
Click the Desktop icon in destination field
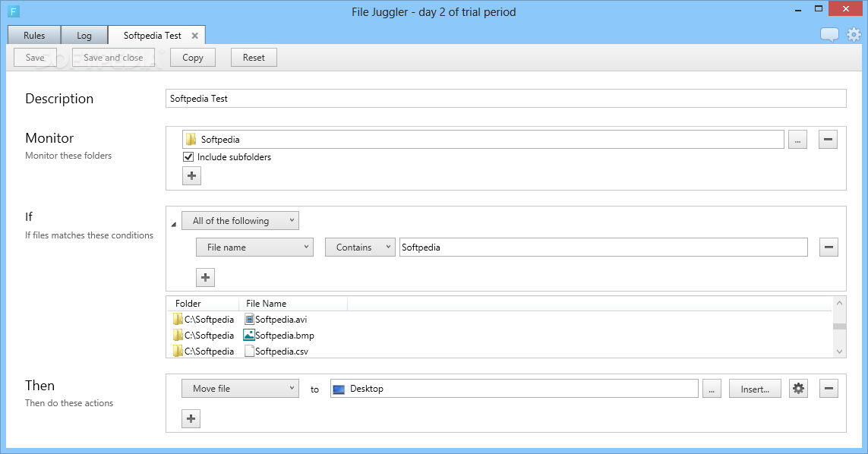pos(339,389)
